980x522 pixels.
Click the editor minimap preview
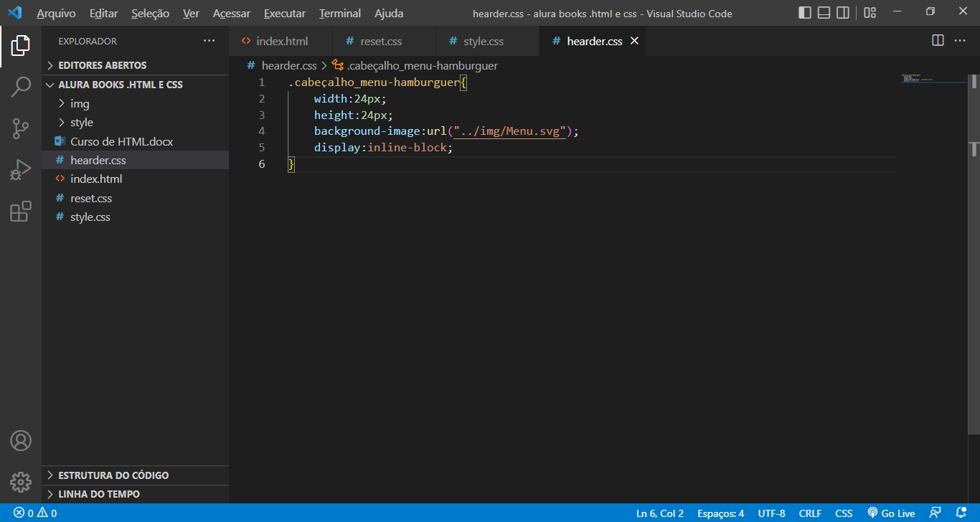point(933,79)
